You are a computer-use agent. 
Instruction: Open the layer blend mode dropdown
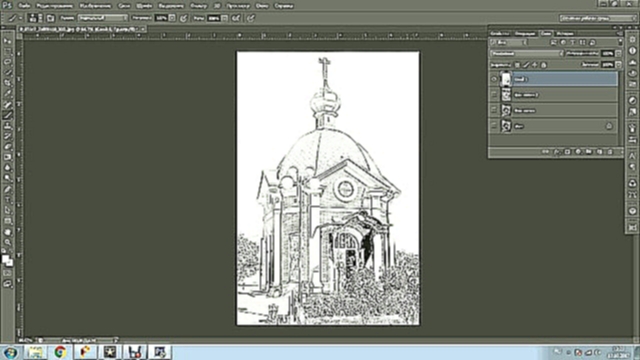[527, 53]
